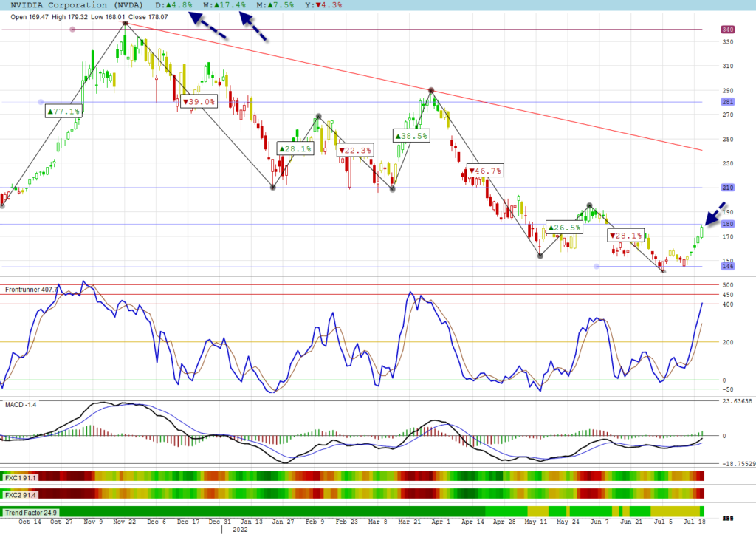Select the MACD -1.4 indicator label
Screen dimensions: 756x543
pos(21,404)
